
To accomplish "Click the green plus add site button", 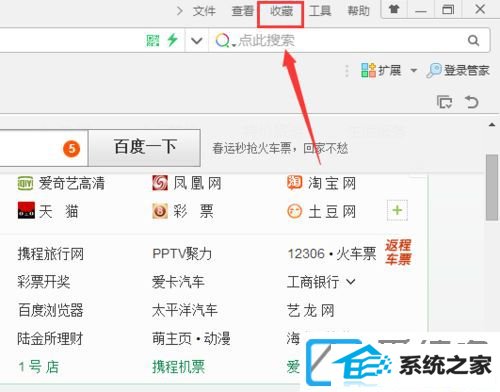I will tap(397, 210).
